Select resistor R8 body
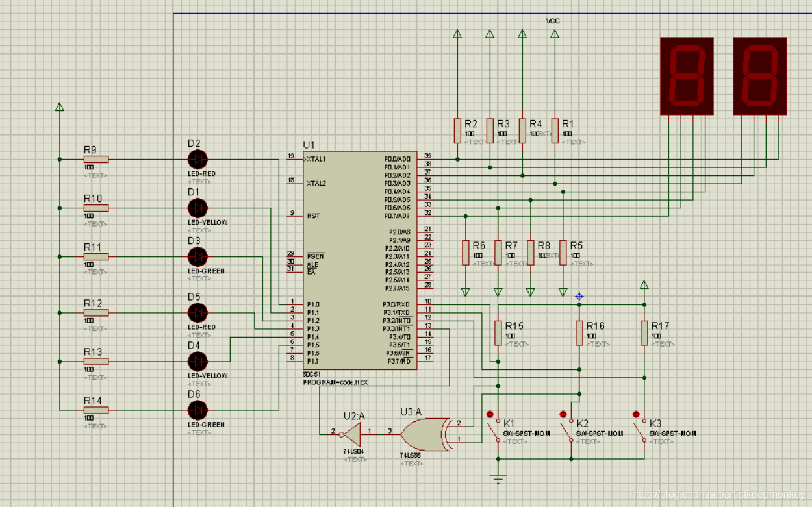The height and width of the screenshot is (507, 812). (x=531, y=253)
